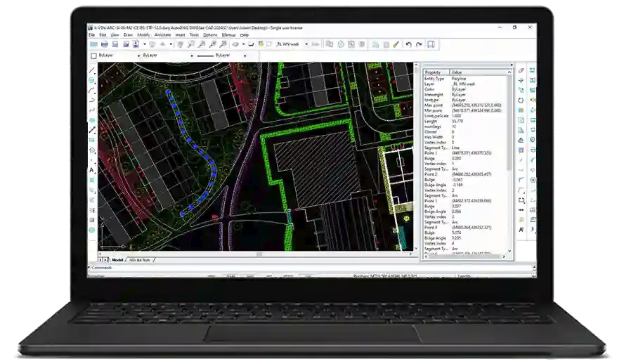This screenshot has width=624, height=364.
Task: Select the 'A' text edit tool in right toolbar
Action: 521,230
